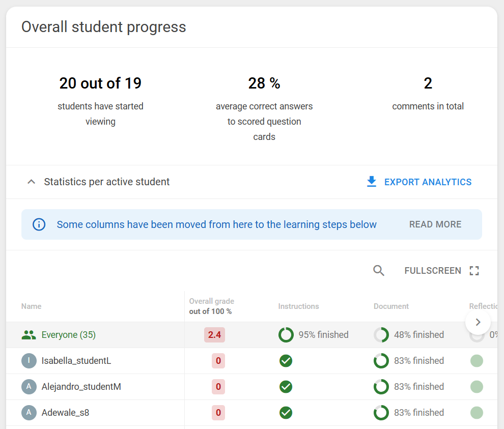The height and width of the screenshot is (429, 504).
Task: Open the table search magnifier icon
Action: click(x=379, y=271)
